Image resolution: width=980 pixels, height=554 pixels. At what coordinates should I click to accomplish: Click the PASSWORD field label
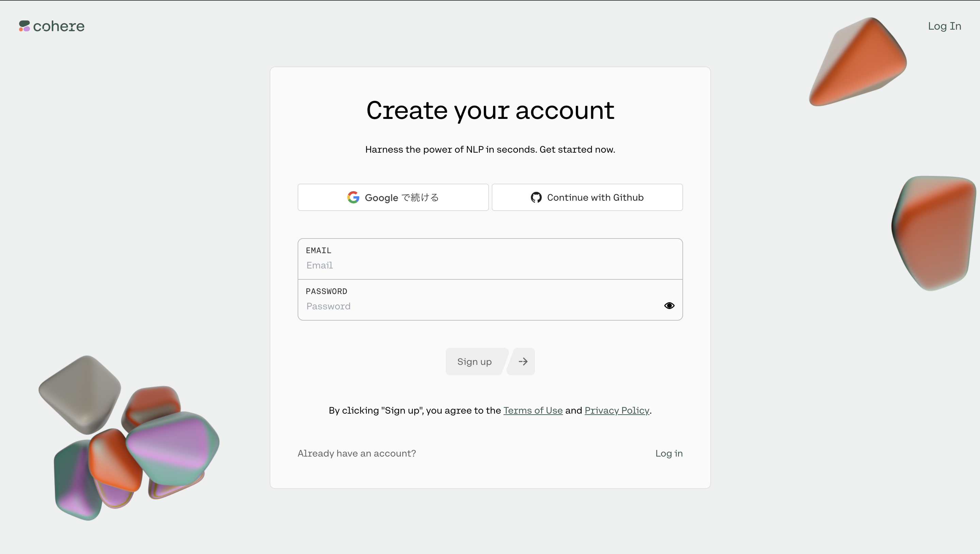pos(327,291)
